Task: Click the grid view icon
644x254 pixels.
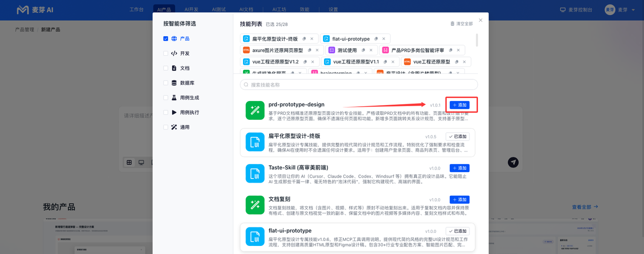Action: 129,162
